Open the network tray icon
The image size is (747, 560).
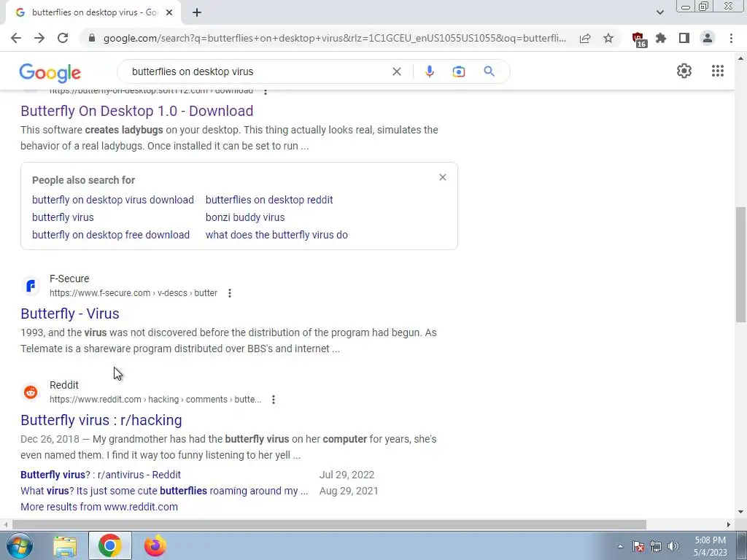656,547
